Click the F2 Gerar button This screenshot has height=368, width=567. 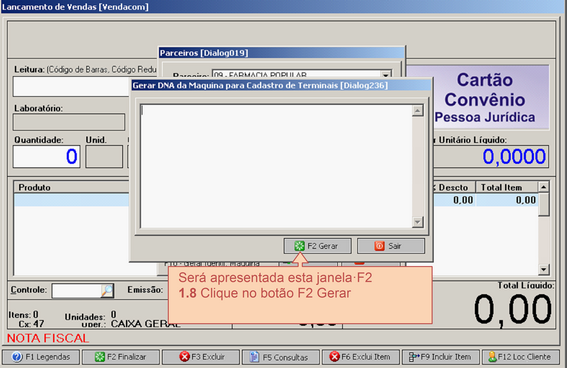[317, 246]
